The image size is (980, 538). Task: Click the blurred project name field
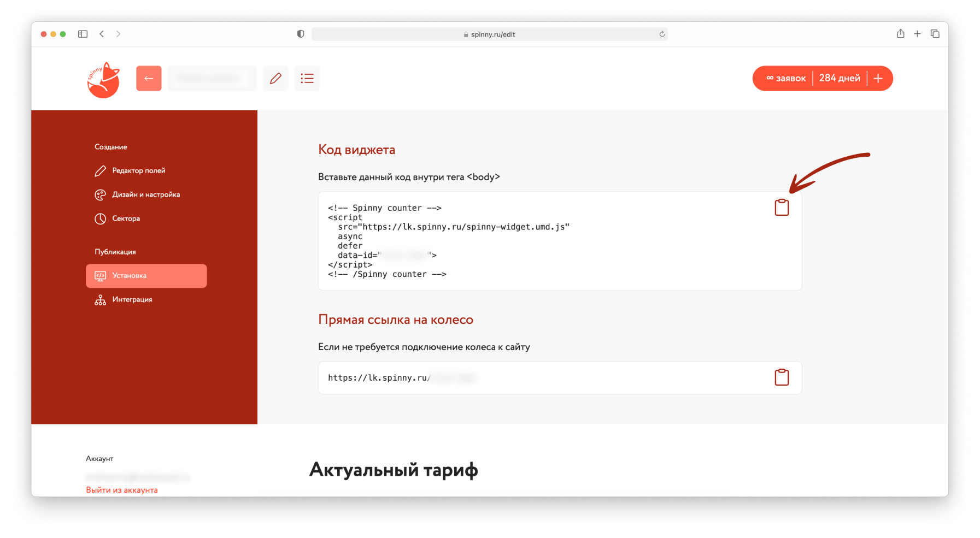212,78
